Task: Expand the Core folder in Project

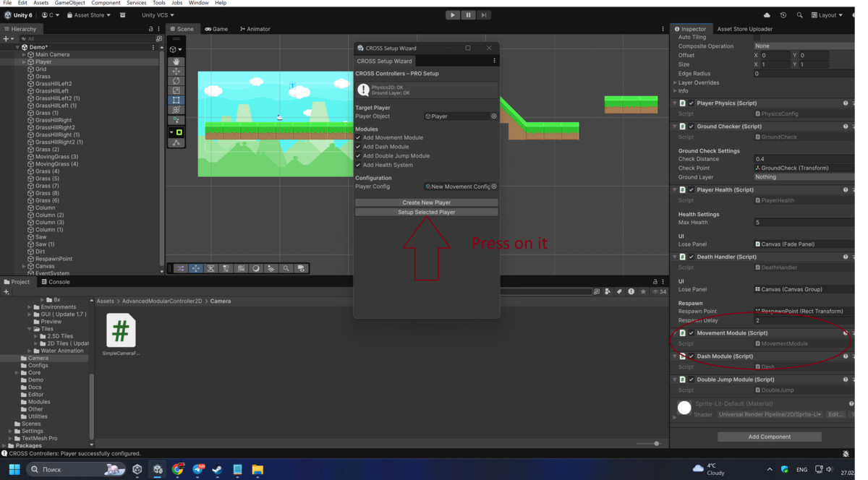Action: pyautogui.click(x=17, y=373)
